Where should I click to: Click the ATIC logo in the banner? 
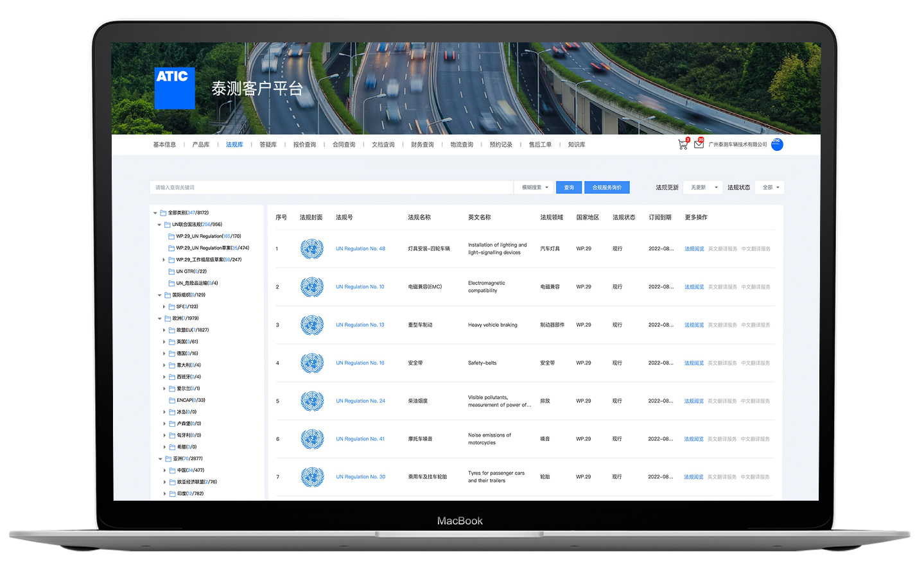[174, 88]
